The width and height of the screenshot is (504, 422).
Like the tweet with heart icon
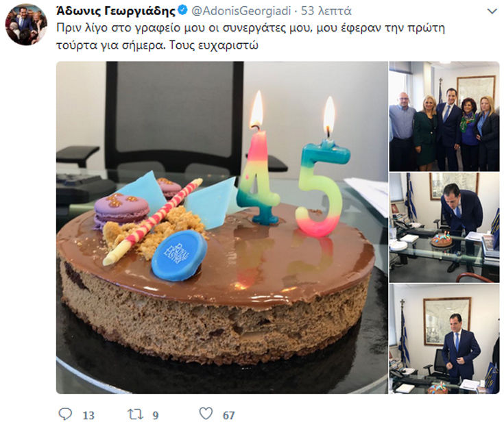click(x=206, y=414)
